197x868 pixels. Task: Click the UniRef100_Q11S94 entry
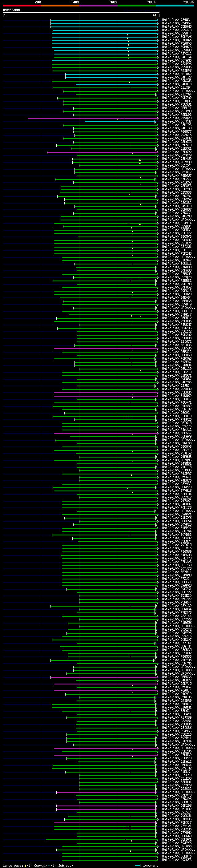point(176,88)
